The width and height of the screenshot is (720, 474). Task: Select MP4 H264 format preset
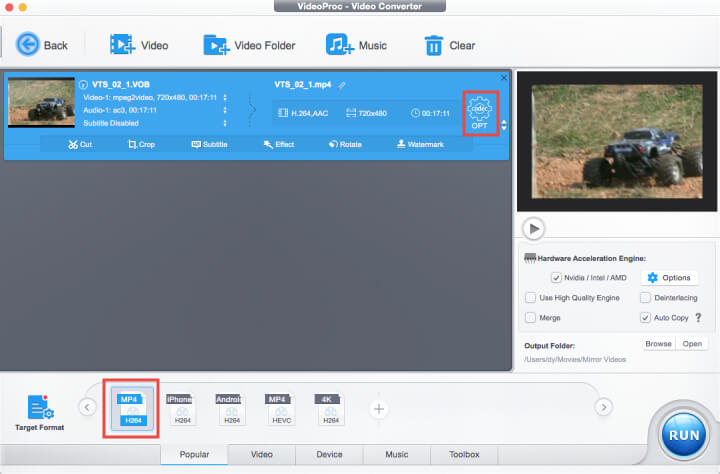131,408
